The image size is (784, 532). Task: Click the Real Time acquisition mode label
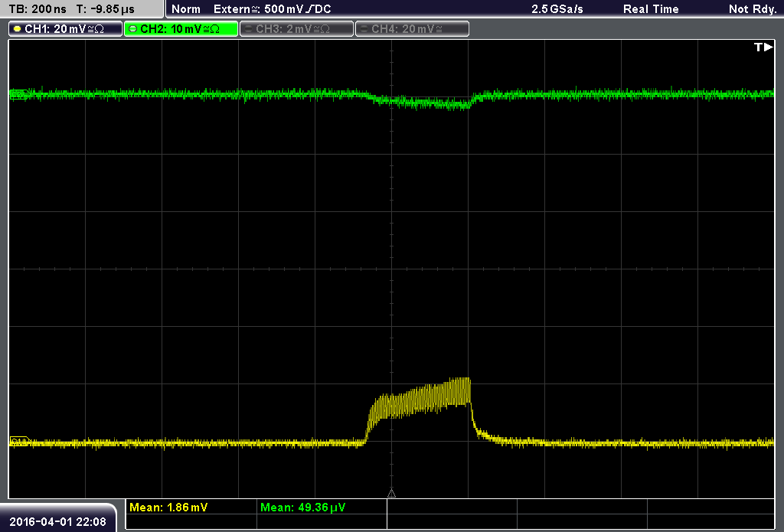(651, 9)
